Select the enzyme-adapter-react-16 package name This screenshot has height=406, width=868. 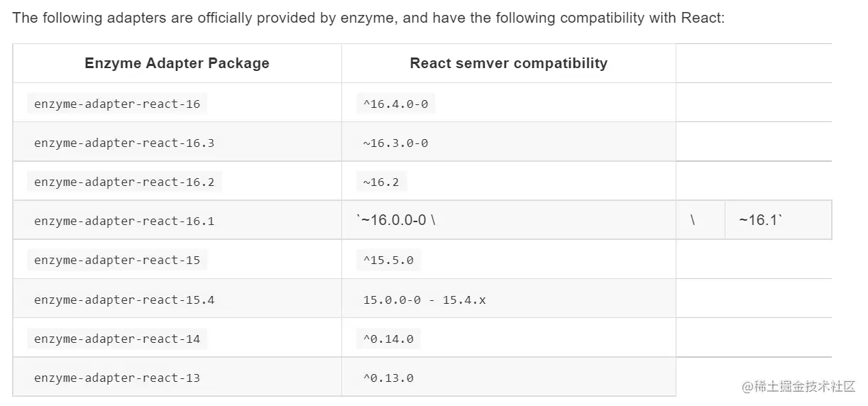[x=117, y=104]
